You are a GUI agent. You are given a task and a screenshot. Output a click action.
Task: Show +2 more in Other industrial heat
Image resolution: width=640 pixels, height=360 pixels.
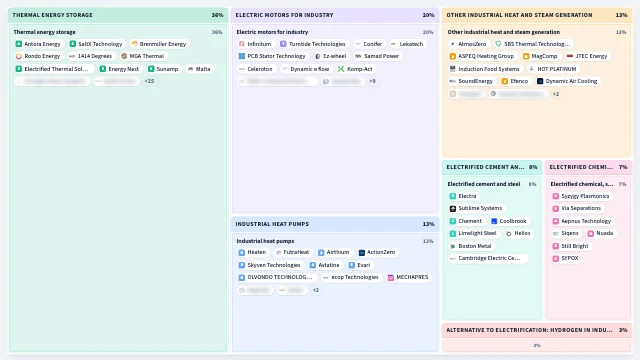click(556, 94)
